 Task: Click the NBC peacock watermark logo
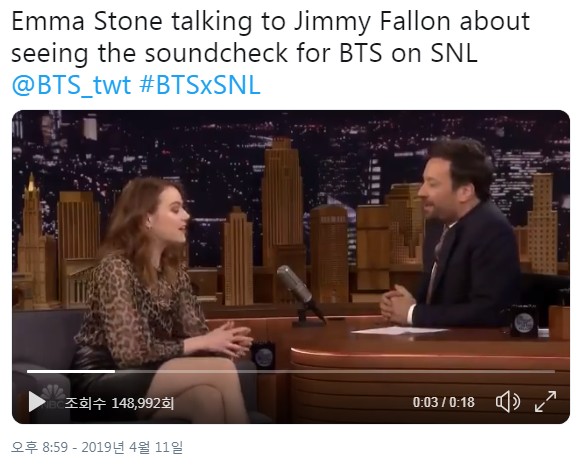pos(53,397)
